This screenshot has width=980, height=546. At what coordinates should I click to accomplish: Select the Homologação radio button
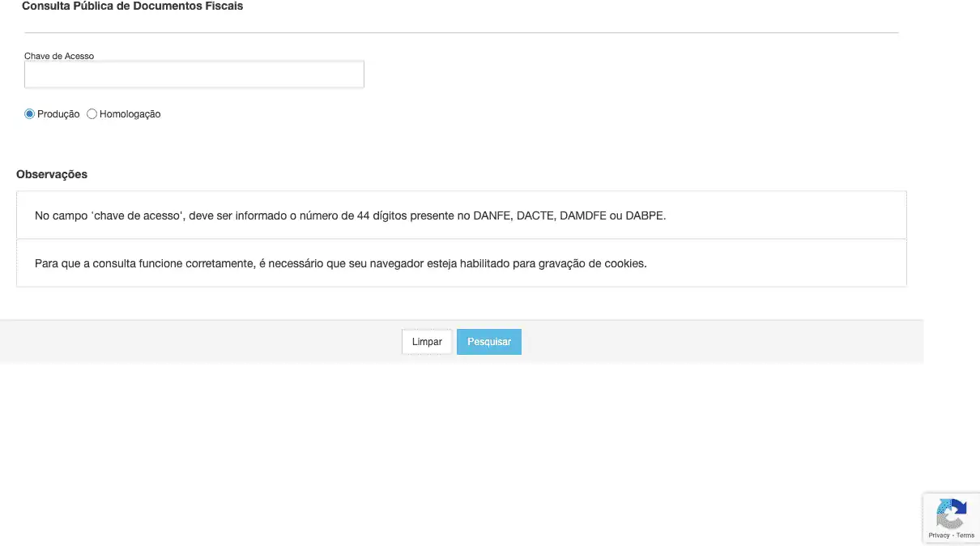[x=92, y=114]
